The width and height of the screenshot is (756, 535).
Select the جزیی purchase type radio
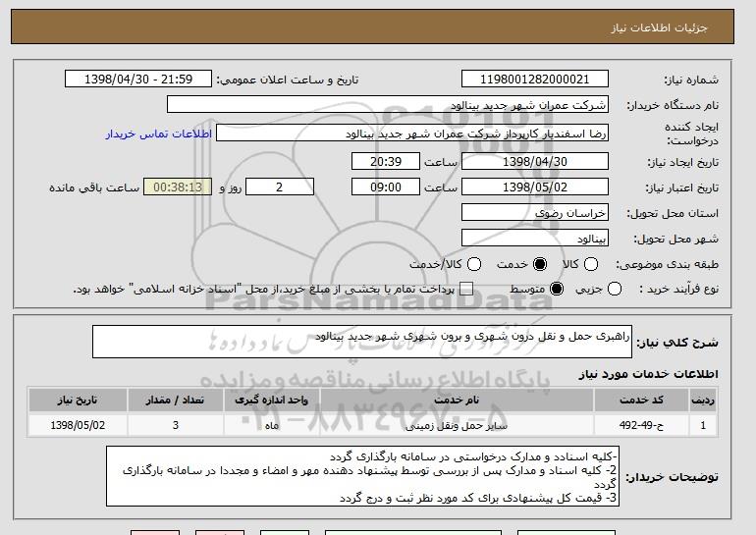pos(615,290)
